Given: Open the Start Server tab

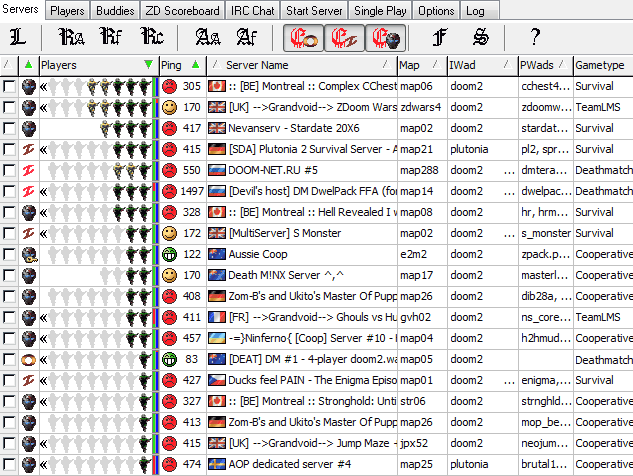Looking at the screenshot, I should click(x=315, y=11).
